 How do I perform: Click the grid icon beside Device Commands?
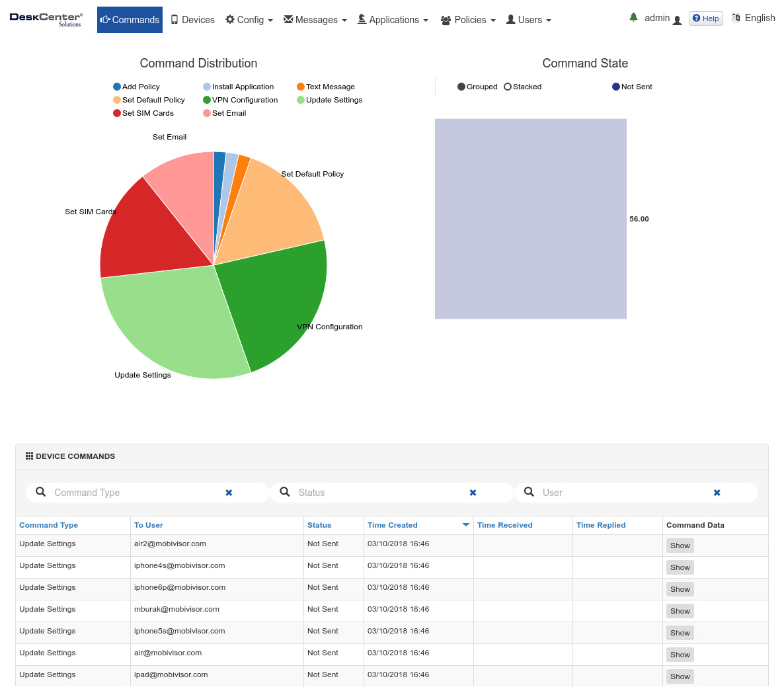[29, 456]
